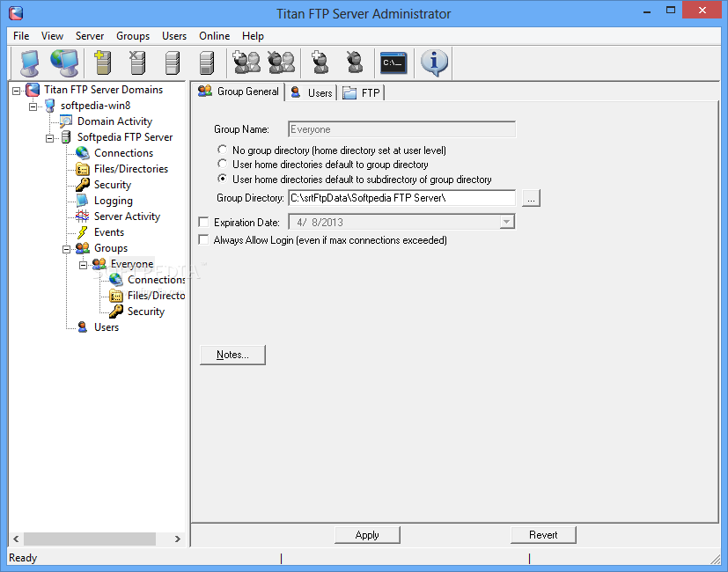Click the add group toolbar icon
The height and width of the screenshot is (572, 728).
pos(246,62)
